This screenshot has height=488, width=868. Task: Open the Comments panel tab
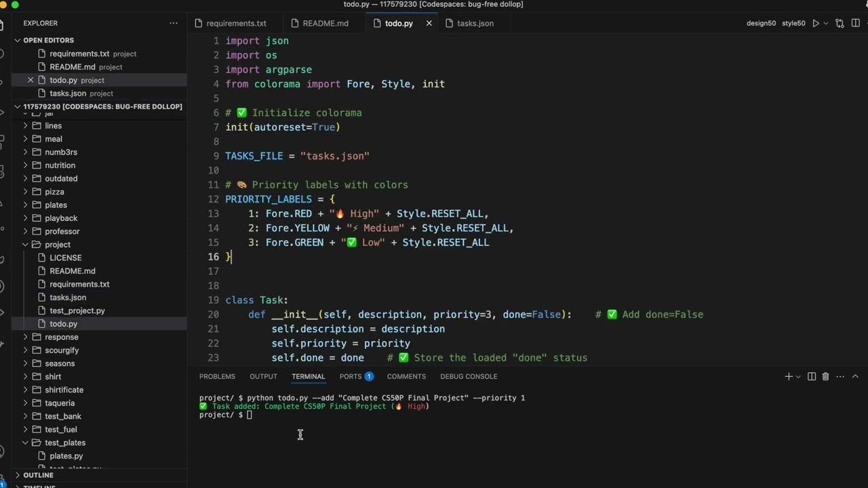[406, 376]
